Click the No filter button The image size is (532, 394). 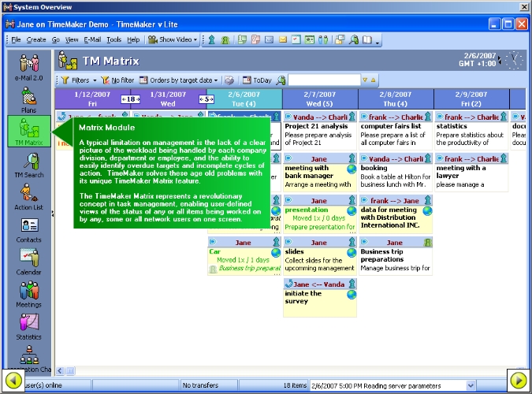tap(118, 80)
